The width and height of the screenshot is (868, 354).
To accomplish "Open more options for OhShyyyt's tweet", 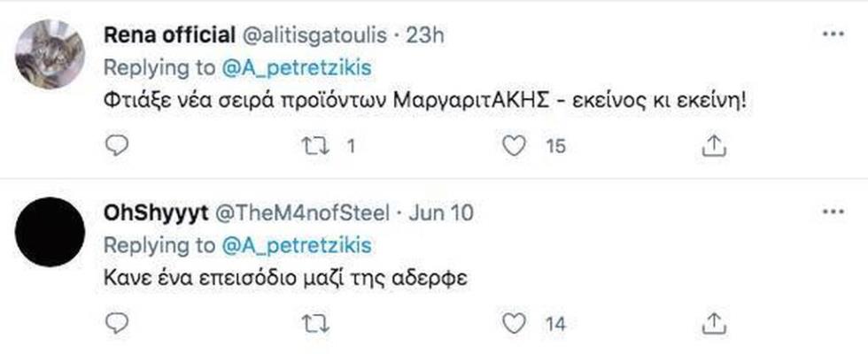I will point(833,212).
